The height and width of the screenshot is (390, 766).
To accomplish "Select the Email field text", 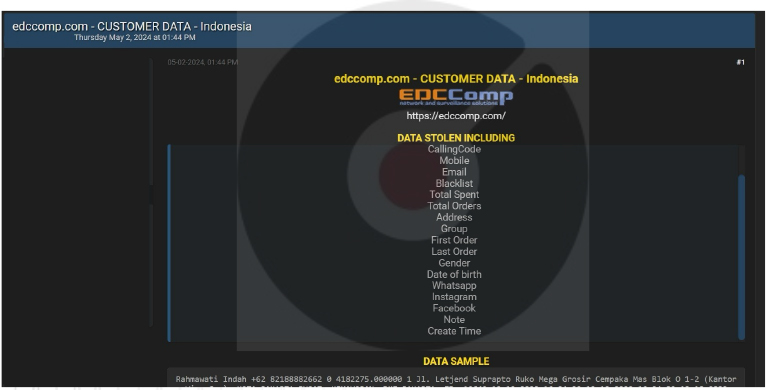I will (454, 172).
